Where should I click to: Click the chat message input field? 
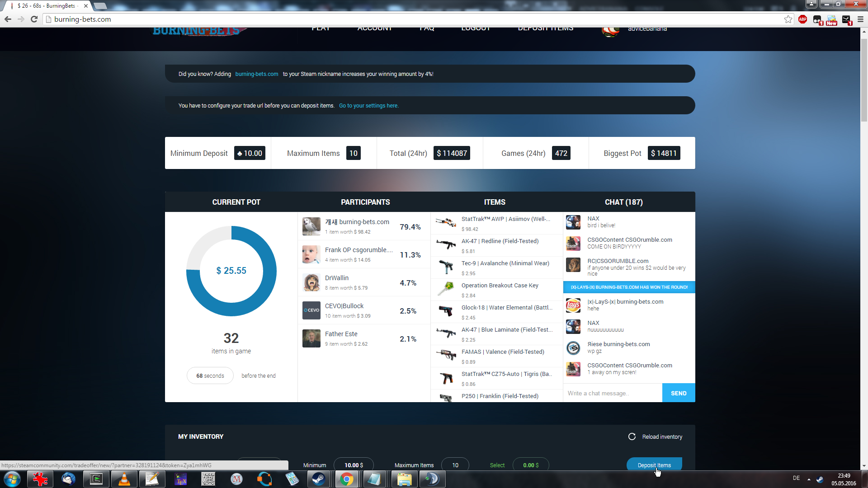point(612,393)
